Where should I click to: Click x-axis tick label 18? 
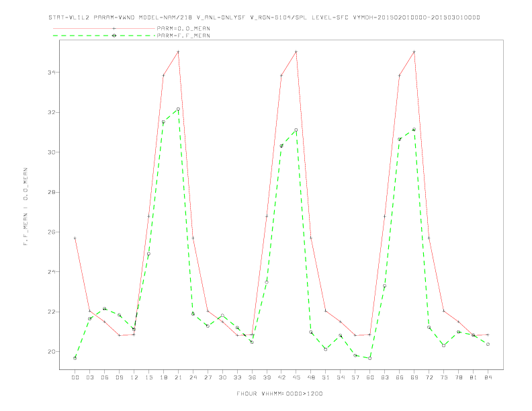(163, 377)
